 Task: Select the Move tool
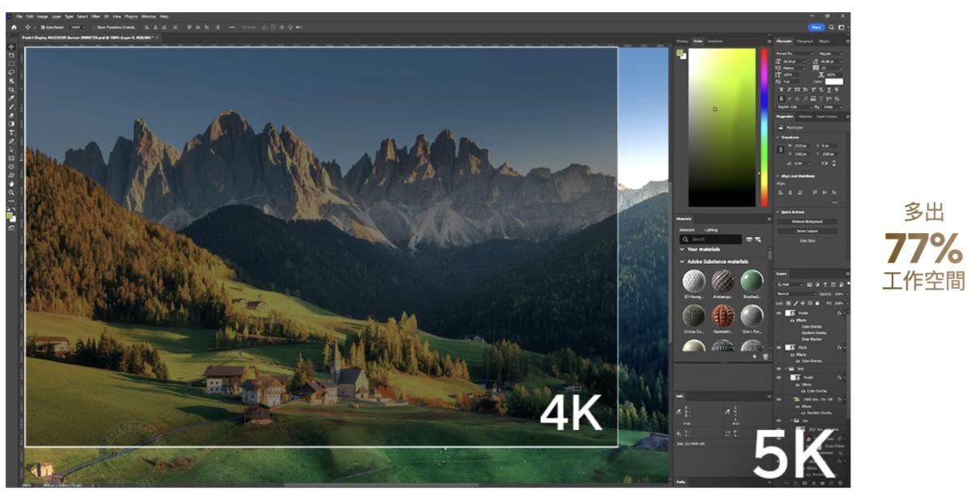click(11, 46)
